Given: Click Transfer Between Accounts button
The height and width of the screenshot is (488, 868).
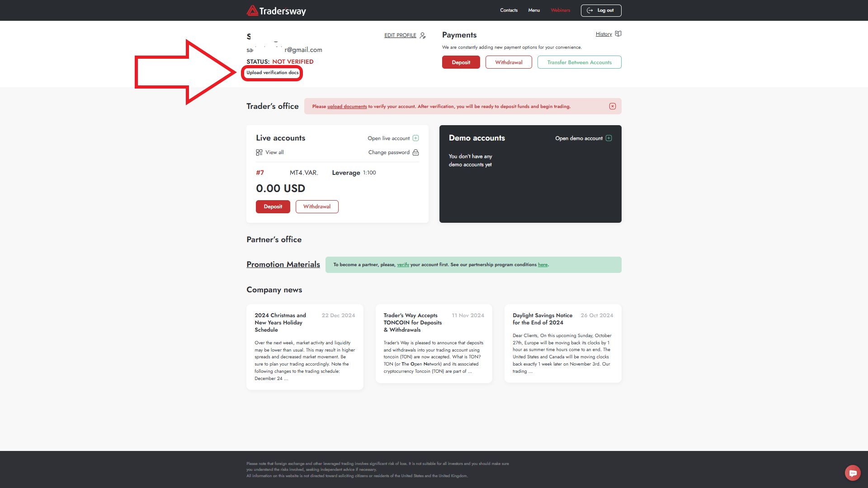Looking at the screenshot, I should tap(579, 62).
